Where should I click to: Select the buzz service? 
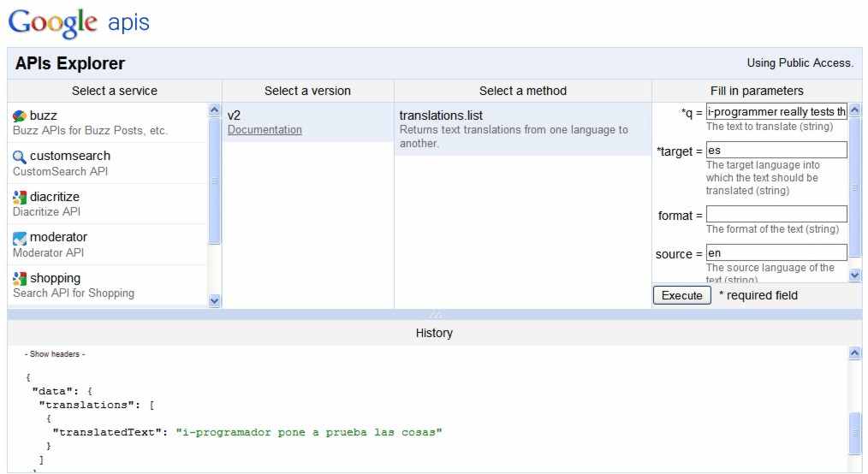pyautogui.click(x=107, y=122)
